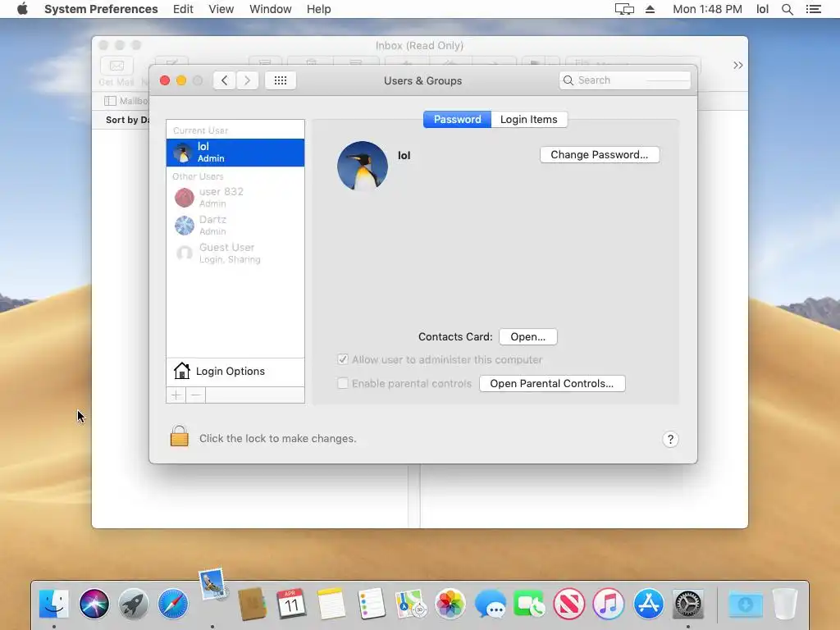Go forward with the right chevron button
The height and width of the screenshot is (630, 840).
coord(247,80)
